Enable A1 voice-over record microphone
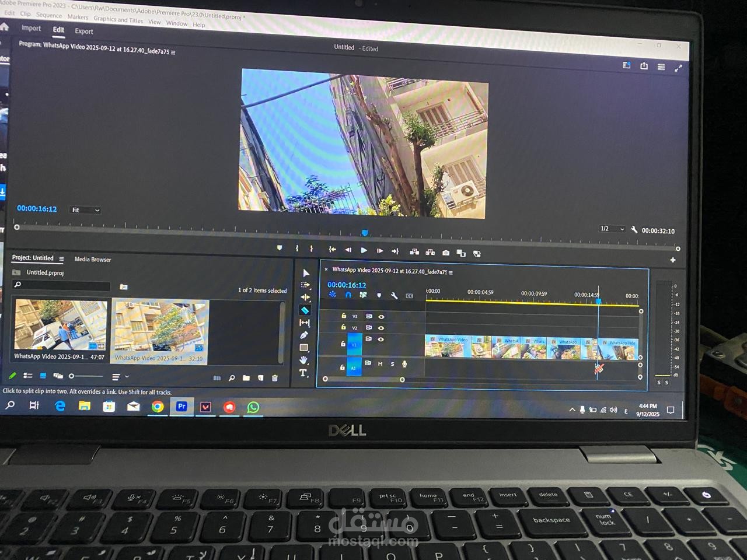747x560 pixels. click(404, 364)
